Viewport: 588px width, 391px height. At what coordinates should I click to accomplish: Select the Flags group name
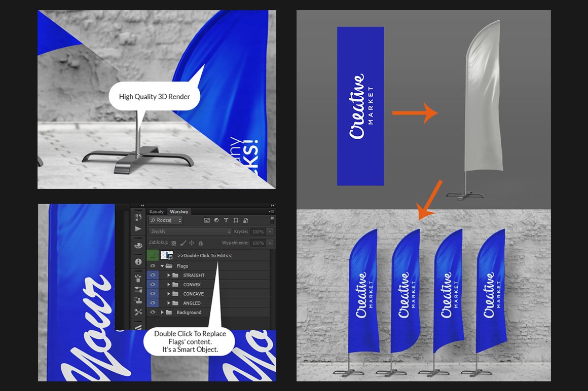pyautogui.click(x=182, y=266)
